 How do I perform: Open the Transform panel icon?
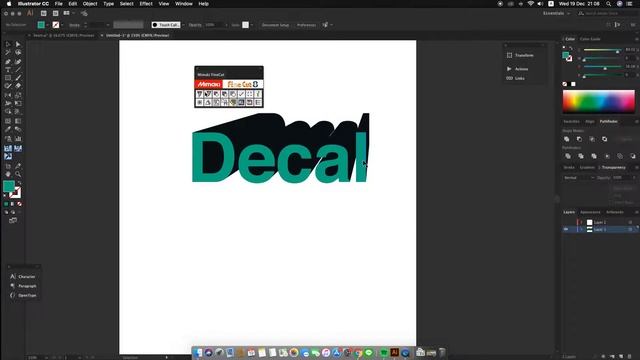[509, 55]
